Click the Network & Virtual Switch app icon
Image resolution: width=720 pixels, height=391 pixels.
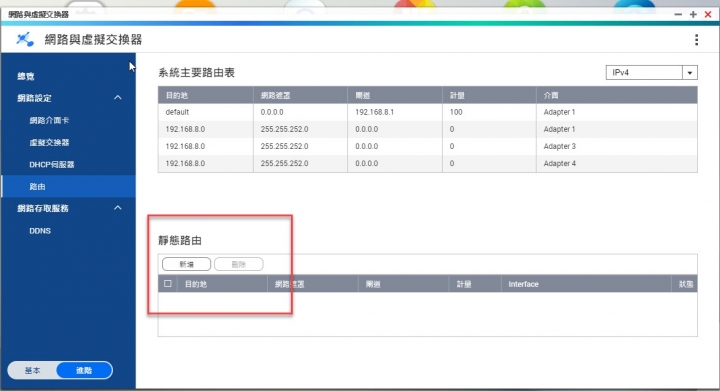[x=25, y=39]
